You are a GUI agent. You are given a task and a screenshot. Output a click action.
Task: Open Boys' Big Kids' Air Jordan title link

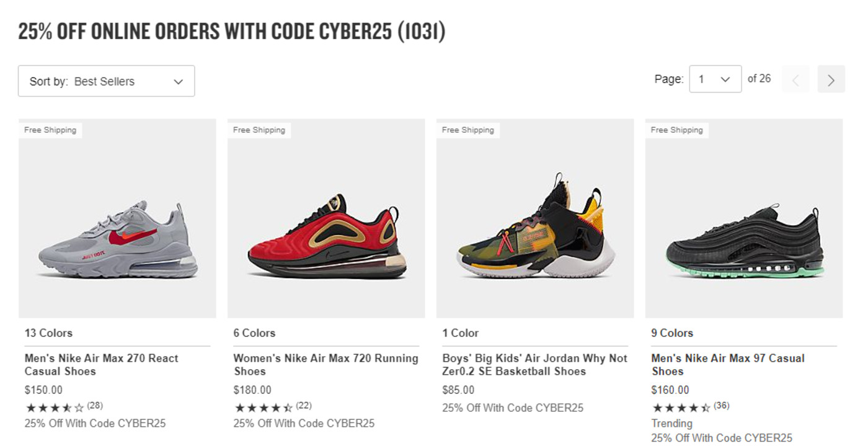point(534,365)
